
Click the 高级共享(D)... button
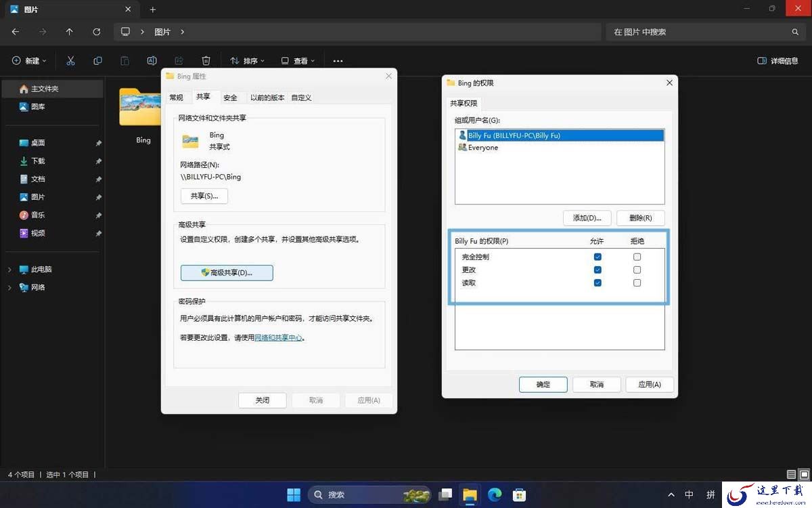click(x=227, y=272)
